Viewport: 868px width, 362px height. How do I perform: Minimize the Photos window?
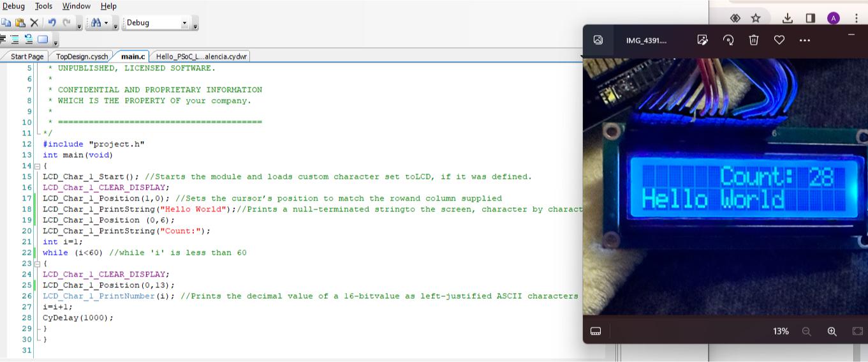coord(851,34)
